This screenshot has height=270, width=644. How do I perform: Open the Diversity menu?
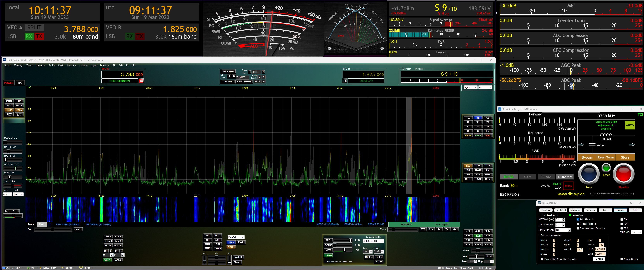pos(71,65)
